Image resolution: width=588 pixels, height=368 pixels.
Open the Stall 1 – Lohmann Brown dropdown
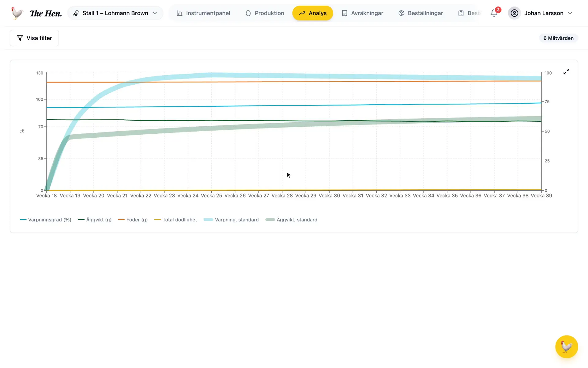click(x=115, y=13)
